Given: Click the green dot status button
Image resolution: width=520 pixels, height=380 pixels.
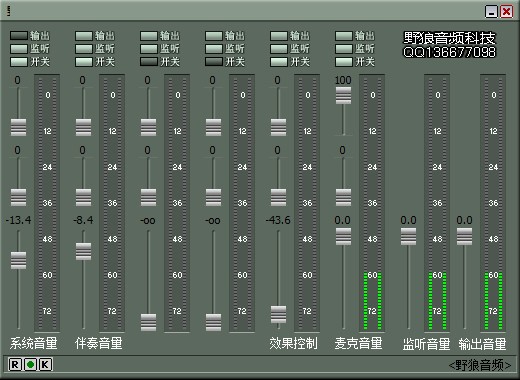Looking at the screenshot, I should (30, 365).
